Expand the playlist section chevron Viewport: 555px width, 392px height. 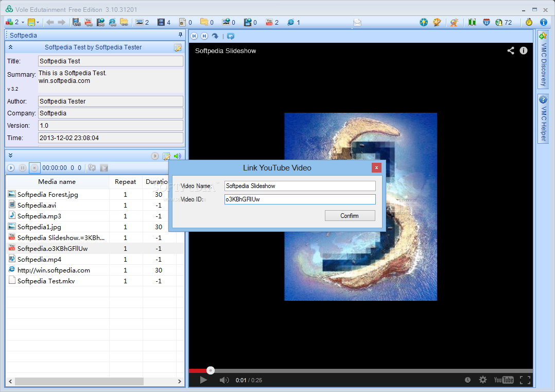point(11,156)
